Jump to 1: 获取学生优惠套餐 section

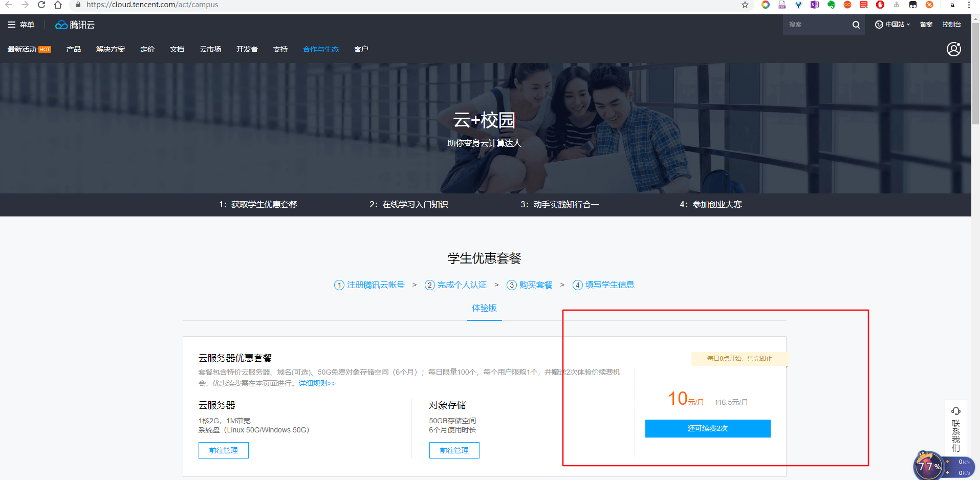click(x=258, y=205)
